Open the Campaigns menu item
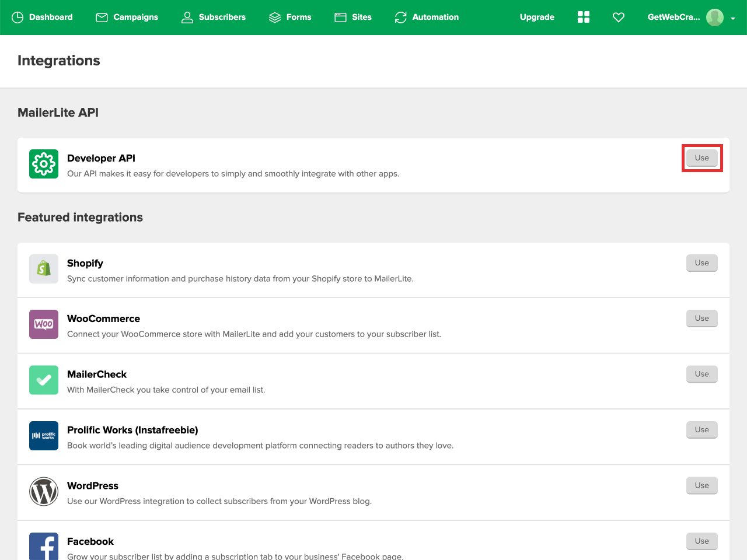This screenshot has width=747, height=560. click(127, 17)
